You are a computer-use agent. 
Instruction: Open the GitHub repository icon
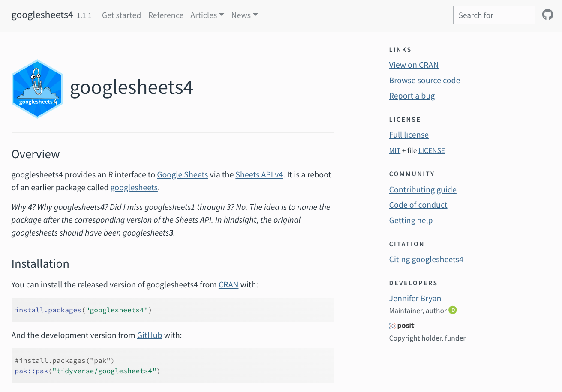(547, 15)
